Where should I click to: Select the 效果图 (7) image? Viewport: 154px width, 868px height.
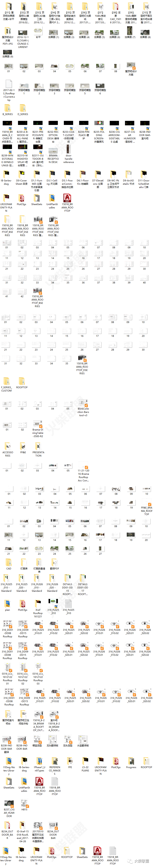coord(130,32)
